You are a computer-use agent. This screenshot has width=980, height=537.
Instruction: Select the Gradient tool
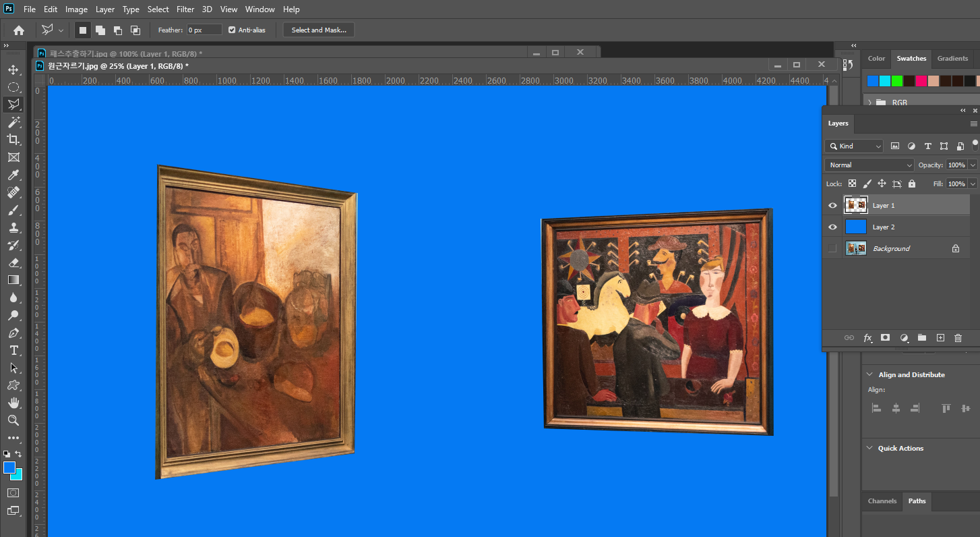(x=13, y=280)
